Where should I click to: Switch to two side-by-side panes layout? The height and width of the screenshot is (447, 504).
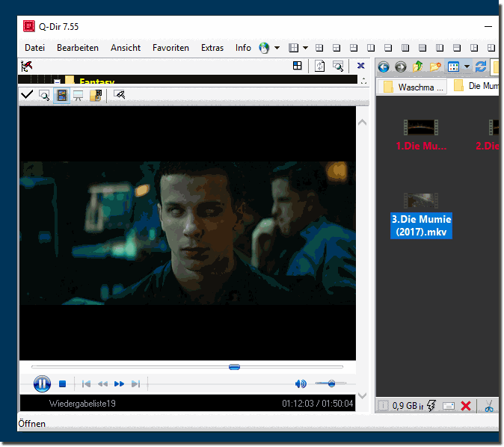371,48
